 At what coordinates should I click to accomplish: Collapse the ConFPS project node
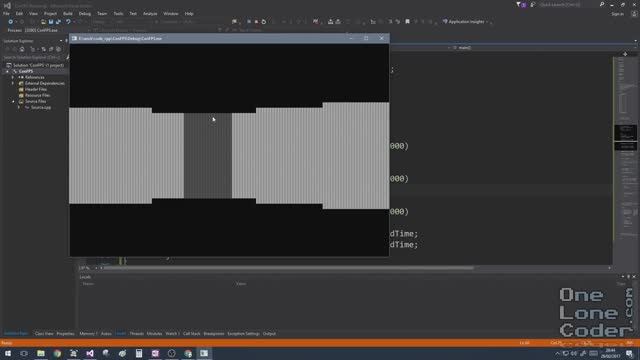click(x=7, y=71)
